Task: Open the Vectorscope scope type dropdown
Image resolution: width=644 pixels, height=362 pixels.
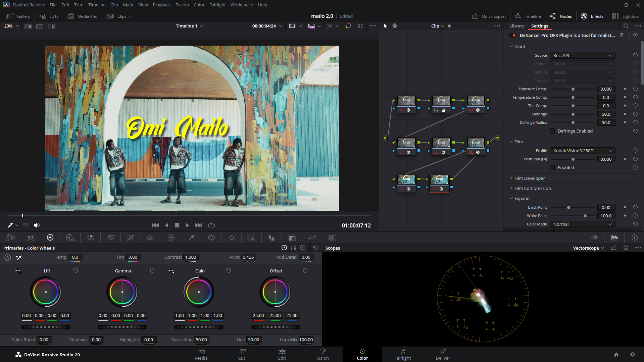Action: [x=588, y=248]
